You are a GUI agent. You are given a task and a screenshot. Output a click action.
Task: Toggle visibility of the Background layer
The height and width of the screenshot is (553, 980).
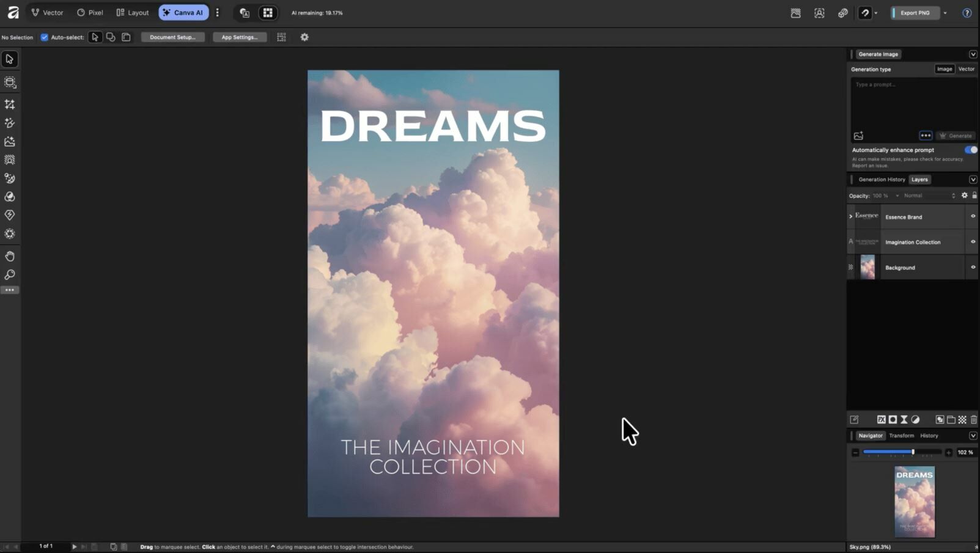click(972, 267)
